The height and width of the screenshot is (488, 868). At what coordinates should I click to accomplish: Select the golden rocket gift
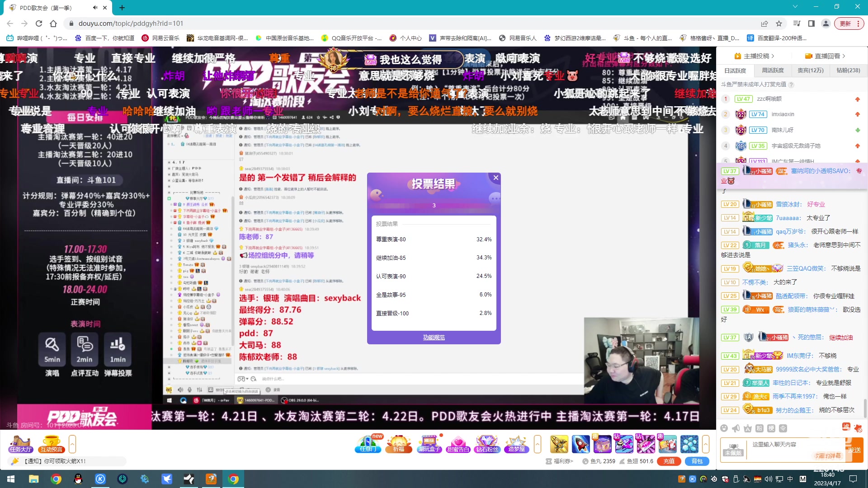559,444
